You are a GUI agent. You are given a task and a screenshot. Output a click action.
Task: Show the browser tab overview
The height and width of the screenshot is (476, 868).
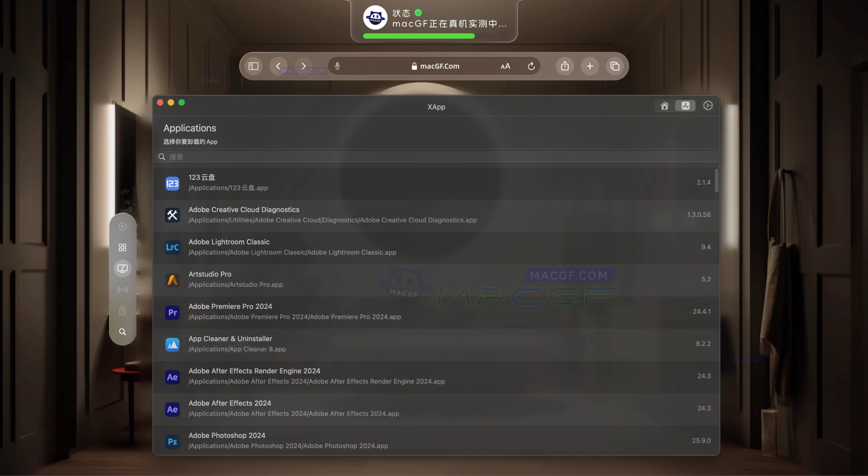[615, 66]
